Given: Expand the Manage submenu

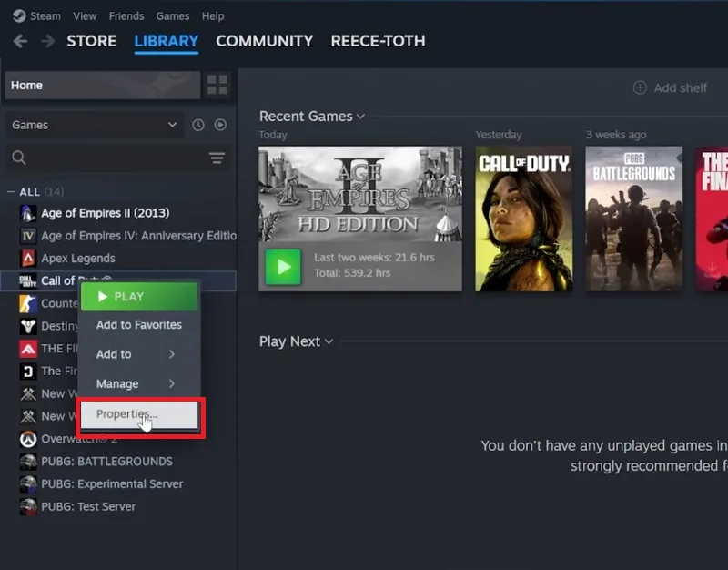Looking at the screenshot, I should 140,384.
